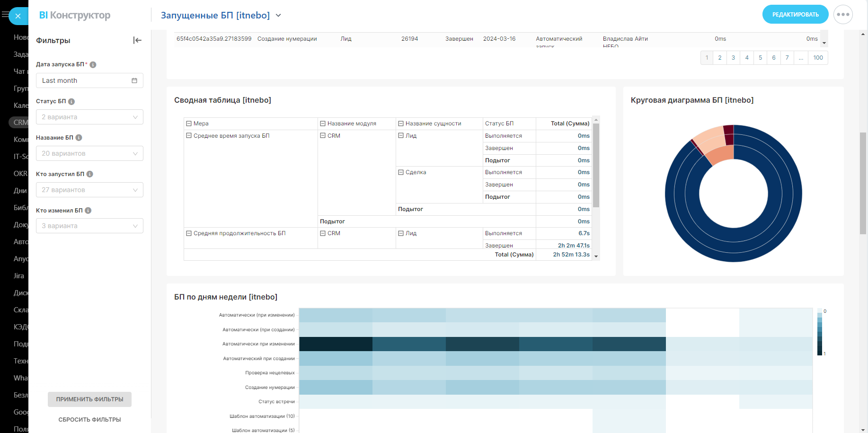This screenshot has width=868, height=433.
Task: Jump to page 100 in pagination
Action: [818, 58]
